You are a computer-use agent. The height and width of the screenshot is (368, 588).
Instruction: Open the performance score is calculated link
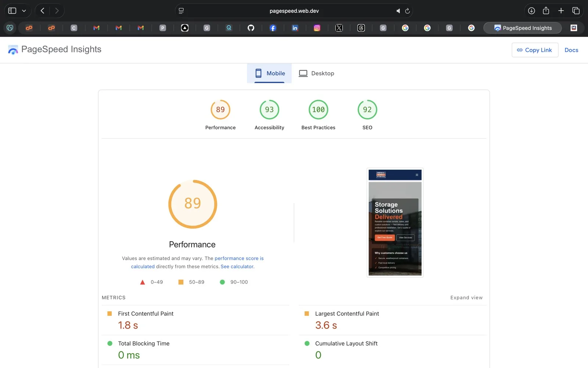(x=239, y=258)
